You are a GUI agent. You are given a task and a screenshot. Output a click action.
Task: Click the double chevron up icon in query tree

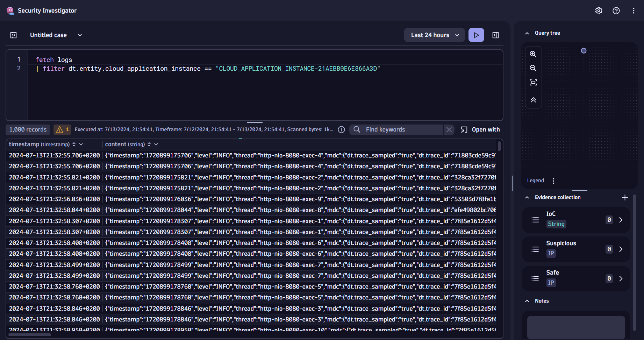pos(533,100)
